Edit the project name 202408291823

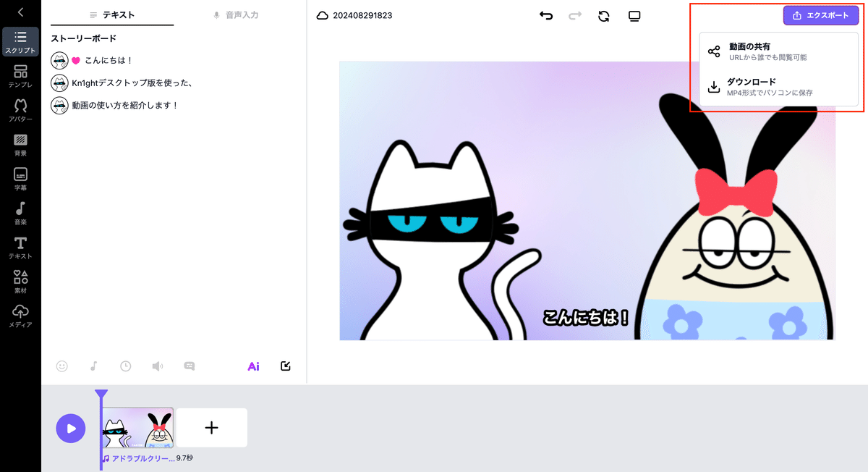(x=362, y=15)
